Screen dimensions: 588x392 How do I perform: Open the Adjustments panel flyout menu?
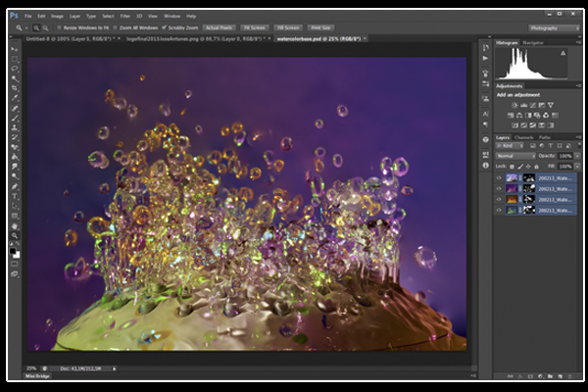click(x=578, y=86)
